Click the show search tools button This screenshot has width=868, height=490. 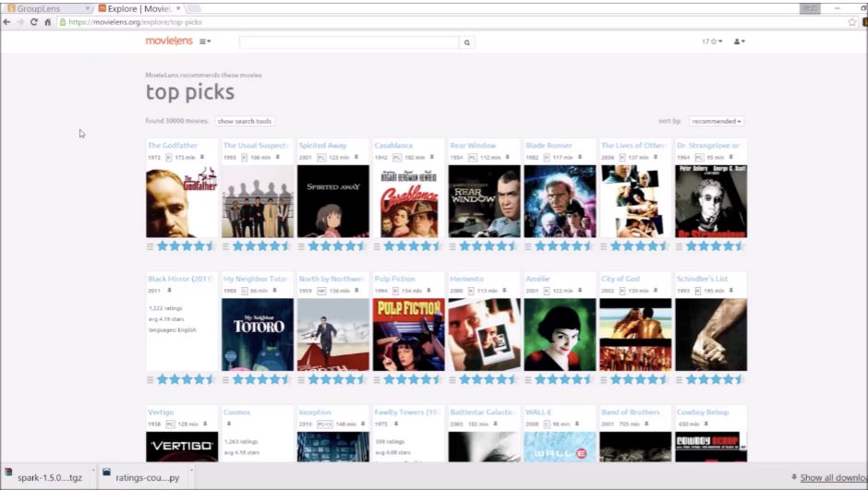[x=245, y=121]
